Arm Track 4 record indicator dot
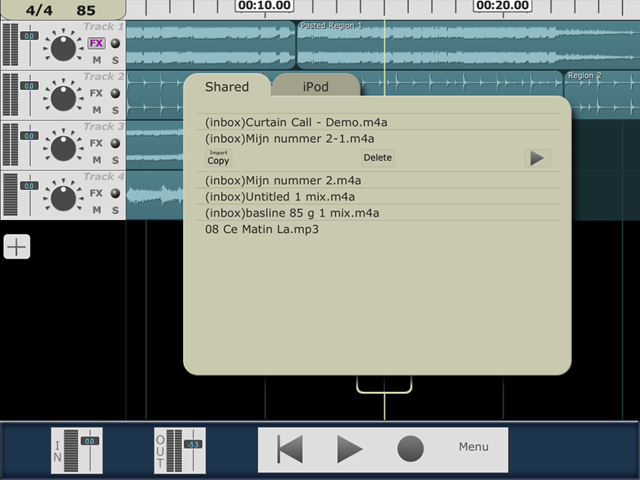 115,194
